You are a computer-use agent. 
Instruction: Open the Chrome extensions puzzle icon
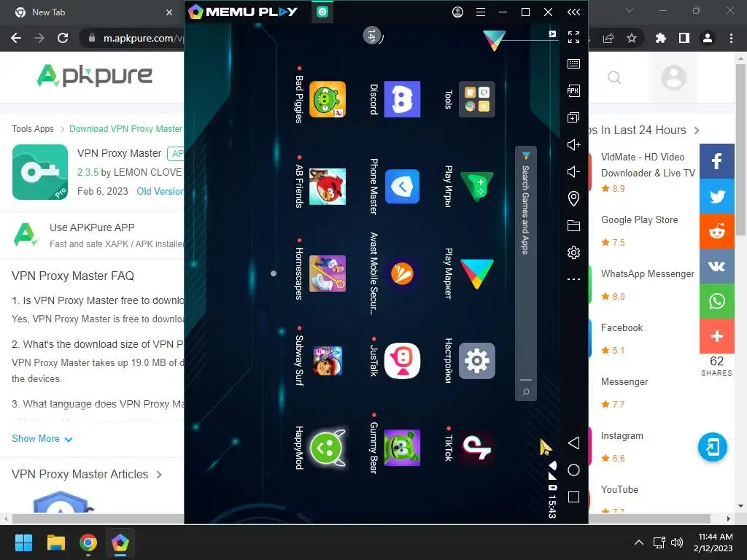coord(660,38)
